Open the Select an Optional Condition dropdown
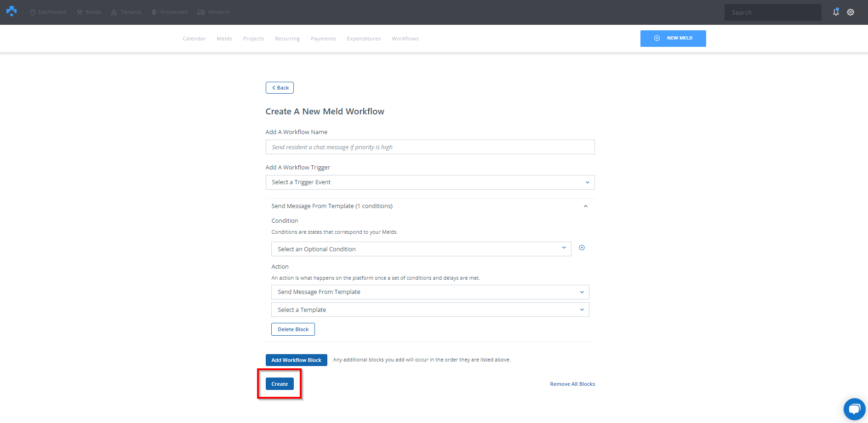 421,249
